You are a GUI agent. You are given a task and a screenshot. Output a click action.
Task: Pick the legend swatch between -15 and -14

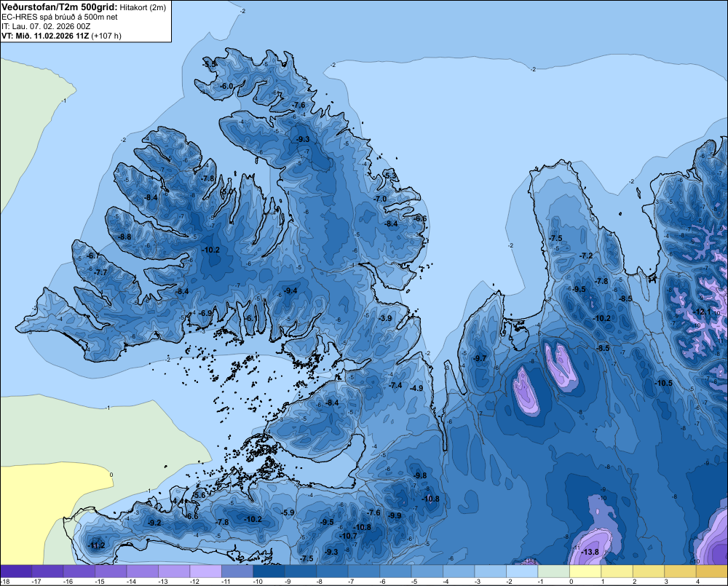[x=111, y=571]
